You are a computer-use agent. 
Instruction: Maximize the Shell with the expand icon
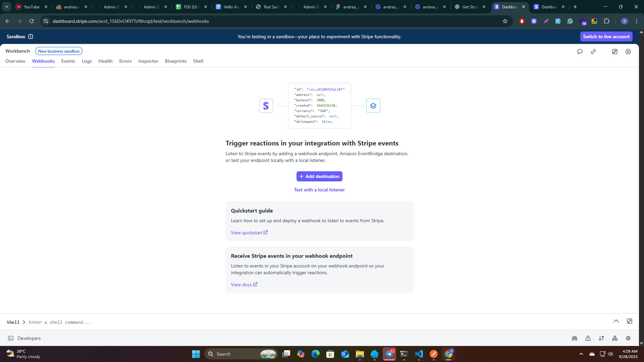coord(630,321)
